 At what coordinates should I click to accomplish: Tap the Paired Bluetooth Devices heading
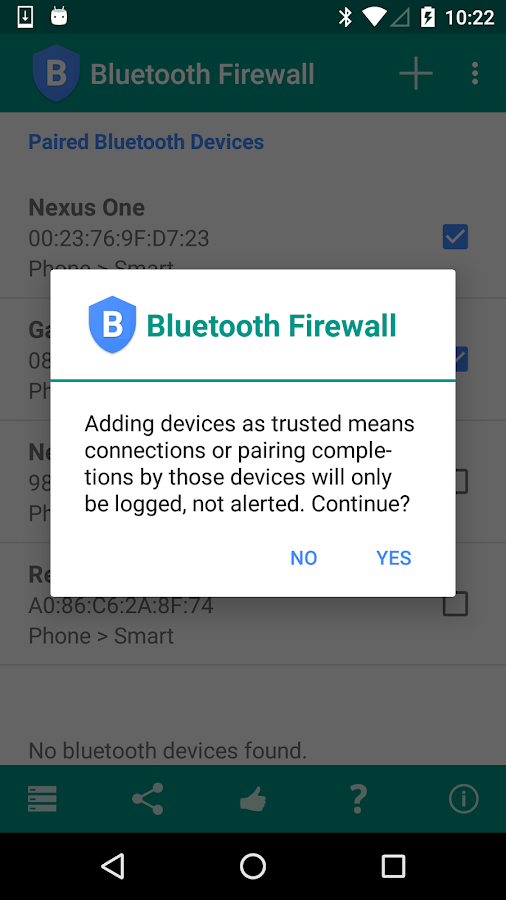pos(146,142)
